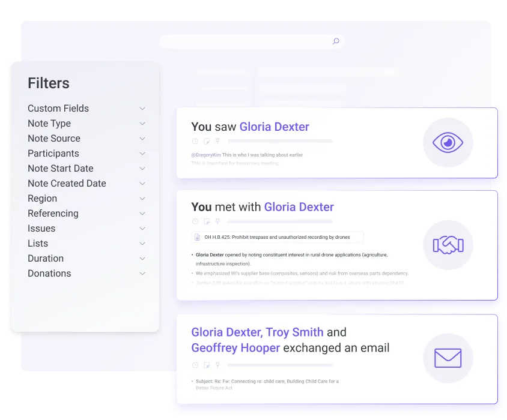Click the handshake icon on the meeting card

click(448, 245)
